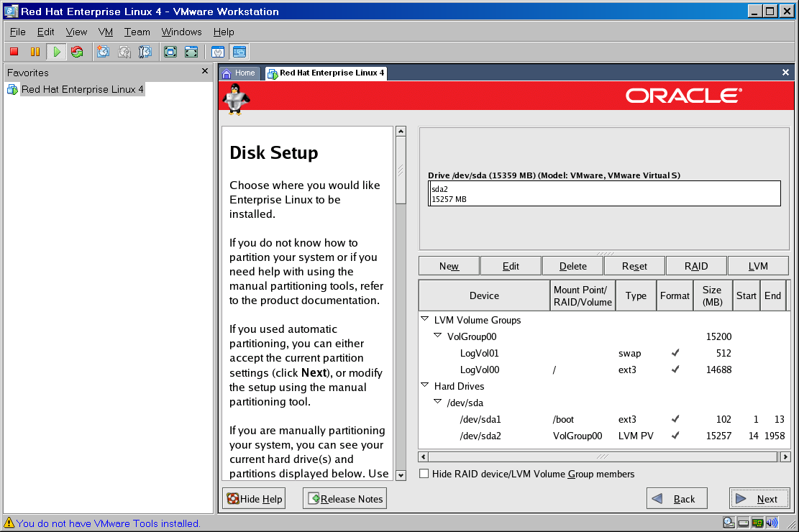Image resolution: width=799 pixels, height=532 pixels.
Task: Click the partition table scroll left arrow
Action: 423,457
